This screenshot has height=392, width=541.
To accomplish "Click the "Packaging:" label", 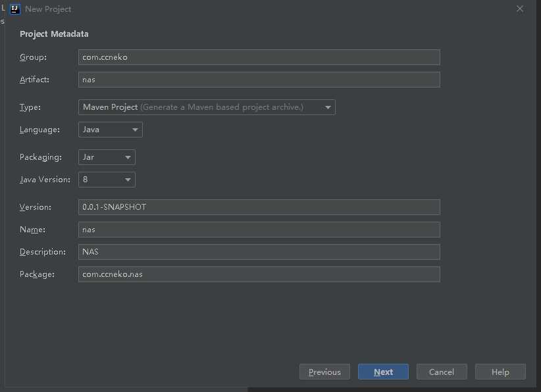I will click(x=41, y=157).
